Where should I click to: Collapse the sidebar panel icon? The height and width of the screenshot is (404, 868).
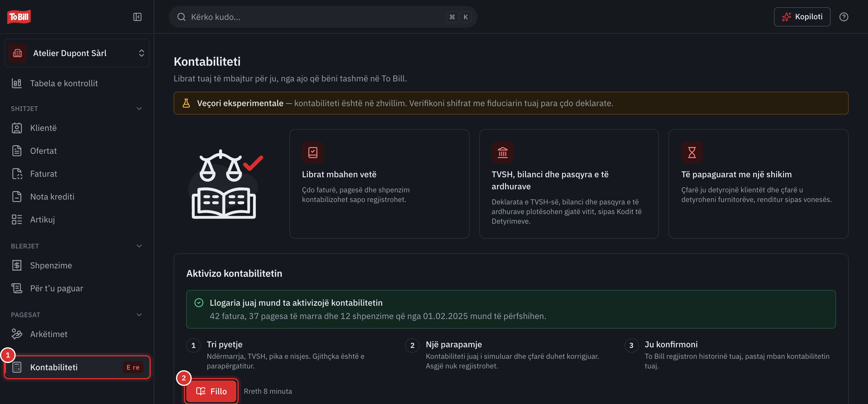[137, 17]
